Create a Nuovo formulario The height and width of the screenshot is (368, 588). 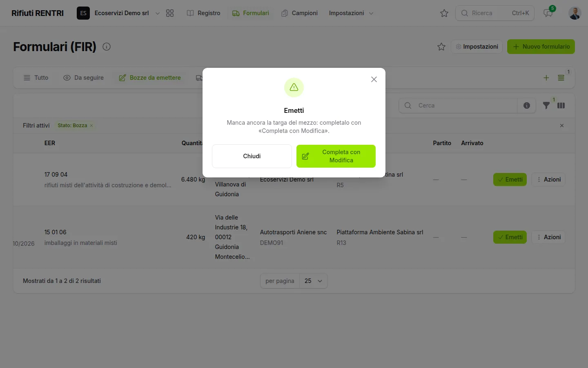pyautogui.click(x=541, y=47)
